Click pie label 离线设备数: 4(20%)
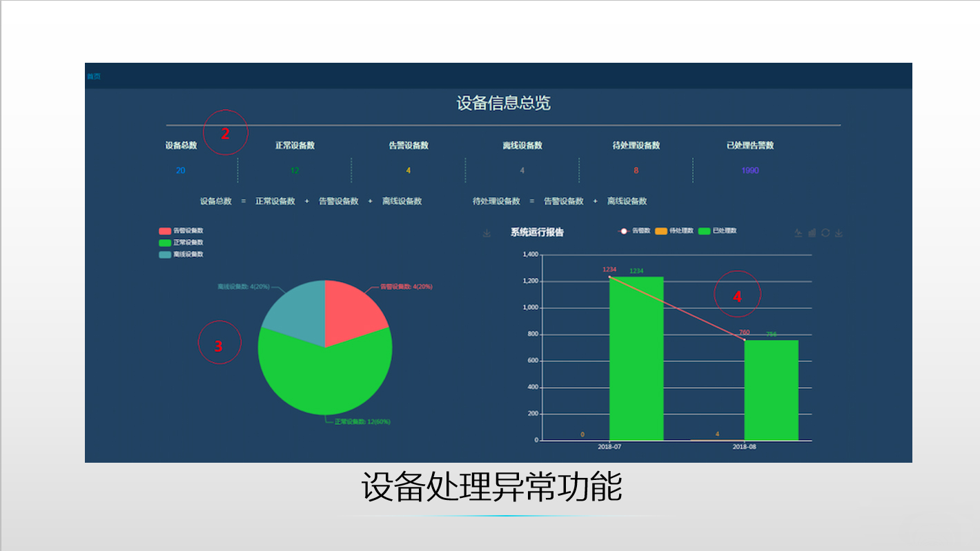The image size is (980, 551). [x=244, y=286]
